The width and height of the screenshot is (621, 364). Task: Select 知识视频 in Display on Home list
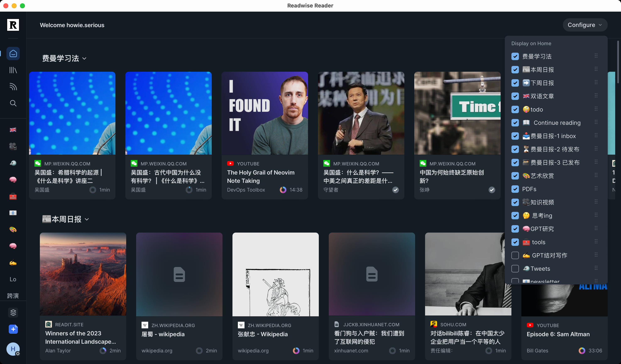point(538,202)
